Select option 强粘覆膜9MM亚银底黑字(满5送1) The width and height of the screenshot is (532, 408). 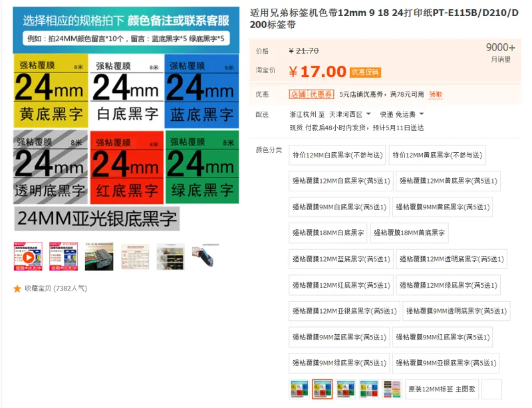(446, 363)
